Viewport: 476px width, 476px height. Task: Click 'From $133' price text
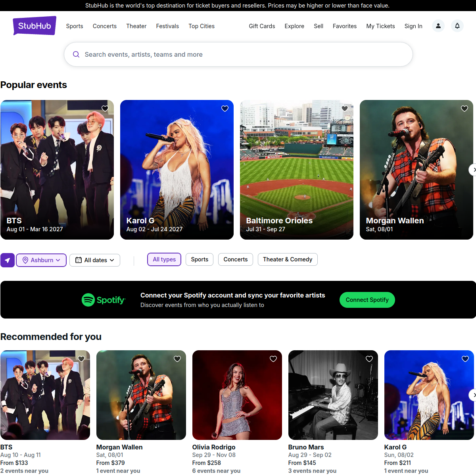(14, 463)
